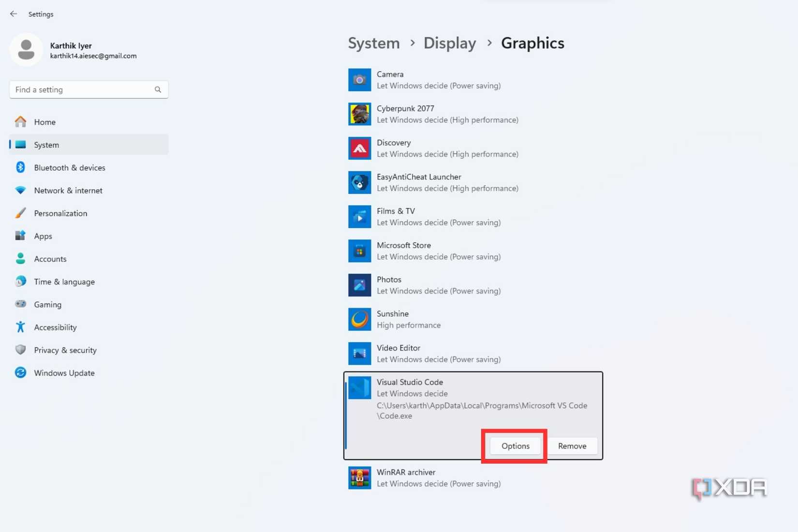Click the Gaming controller icon
Screen dimensions: 798x532
[x=20, y=304]
